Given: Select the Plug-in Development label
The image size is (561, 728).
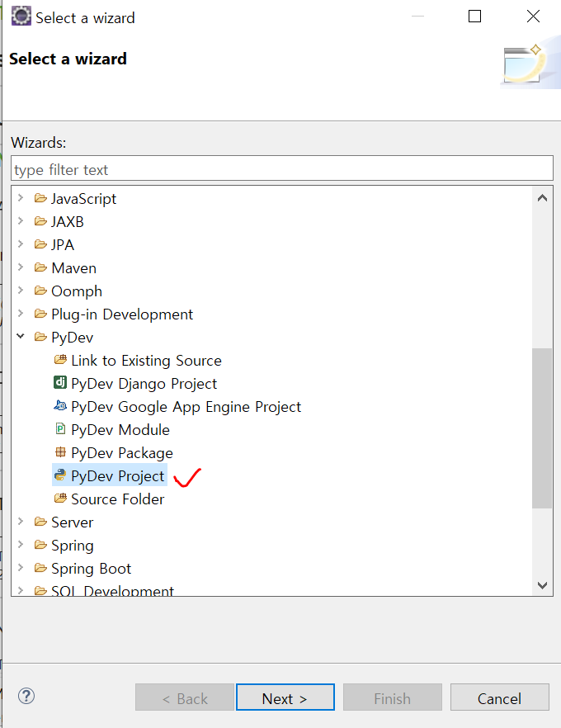Looking at the screenshot, I should point(122,314).
